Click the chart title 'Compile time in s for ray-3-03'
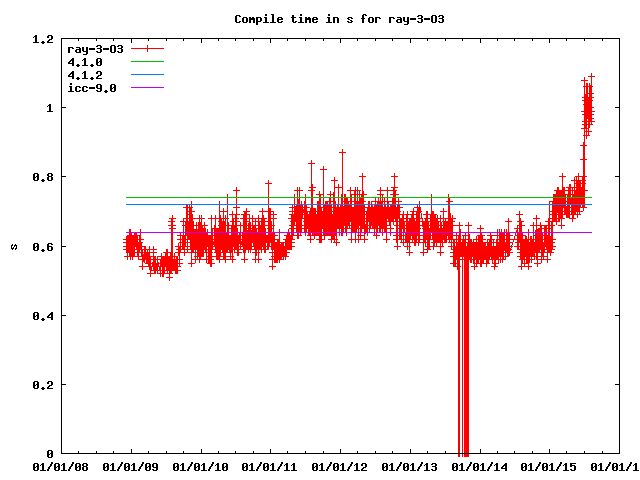Screen dimensions: 640x480 (325, 19)
